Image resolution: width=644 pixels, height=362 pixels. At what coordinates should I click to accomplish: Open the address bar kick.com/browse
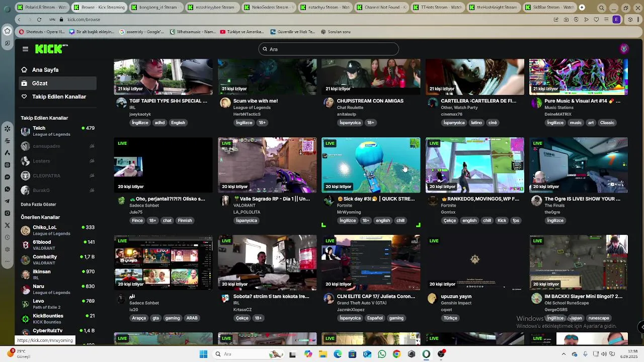[84, 19]
